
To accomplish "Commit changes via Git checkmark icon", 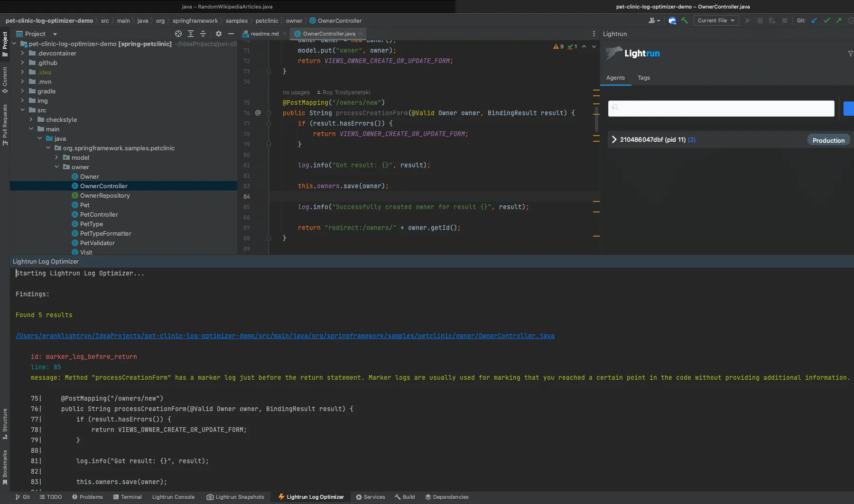I will click(827, 20).
